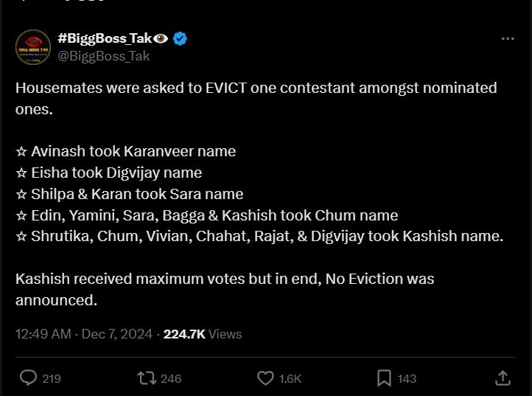Viewport: 532px width, 396px height.
Task: Repost this tweet using the retweet icon
Action: click(146, 378)
